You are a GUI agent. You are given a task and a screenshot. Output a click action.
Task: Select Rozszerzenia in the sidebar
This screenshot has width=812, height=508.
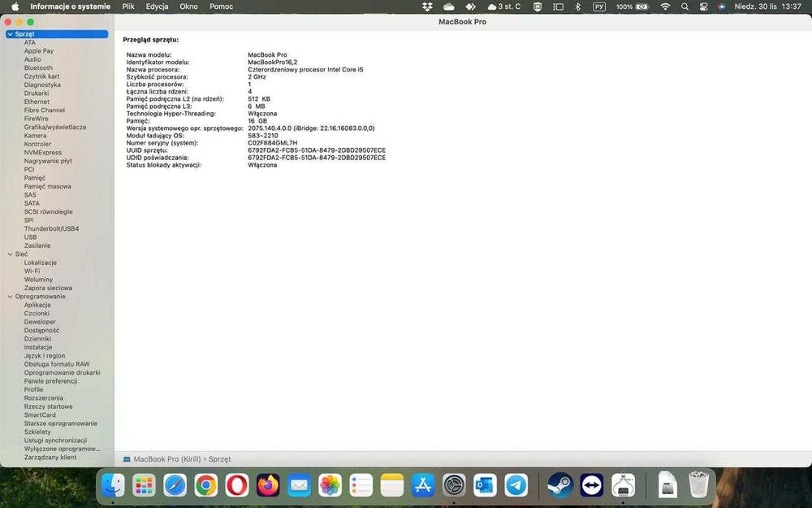click(44, 398)
